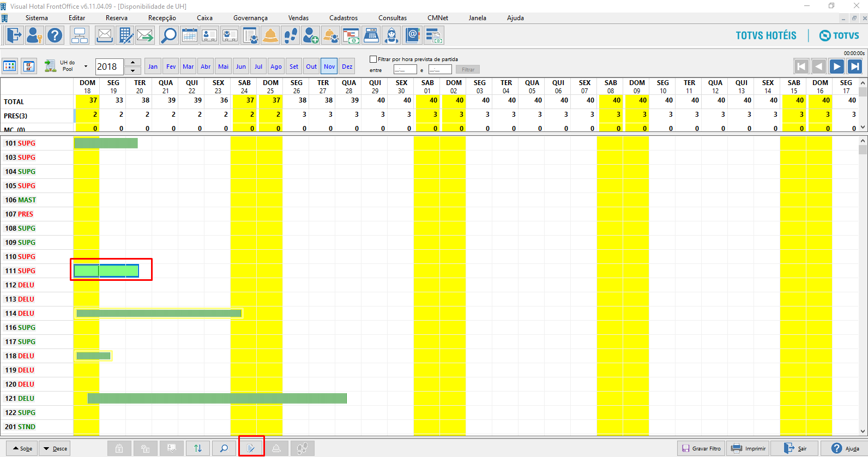The height and width of the screenshot is (457, 868).
Task: Click the Desce button
Action: pyautogui.click(x=56, y=448)
